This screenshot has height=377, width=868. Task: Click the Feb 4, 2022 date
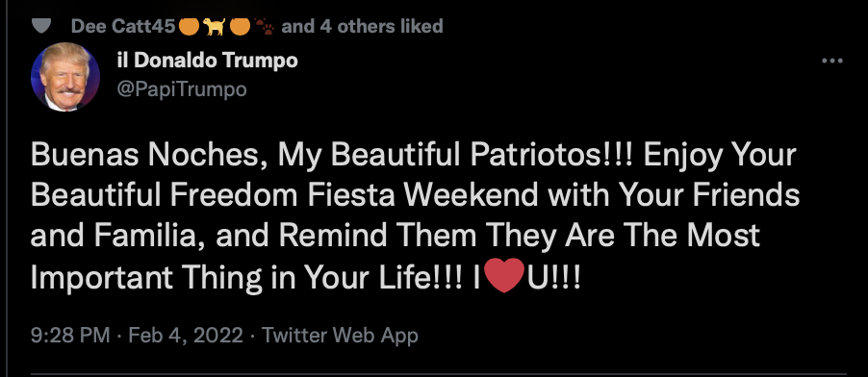point(186,335)
